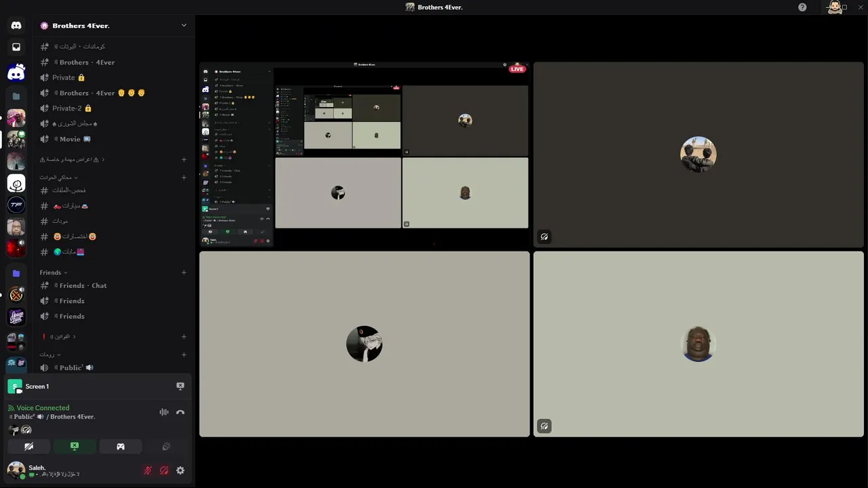Open the سيارات channel
The width and height of the screenshot is (868, 488).
coord(113,206)
